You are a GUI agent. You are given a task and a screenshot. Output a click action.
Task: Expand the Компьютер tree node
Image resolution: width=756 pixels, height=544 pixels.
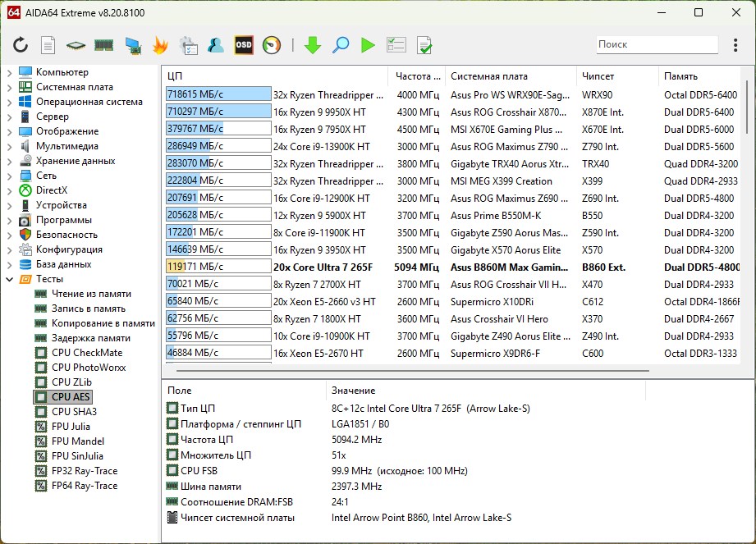(9, 72)
